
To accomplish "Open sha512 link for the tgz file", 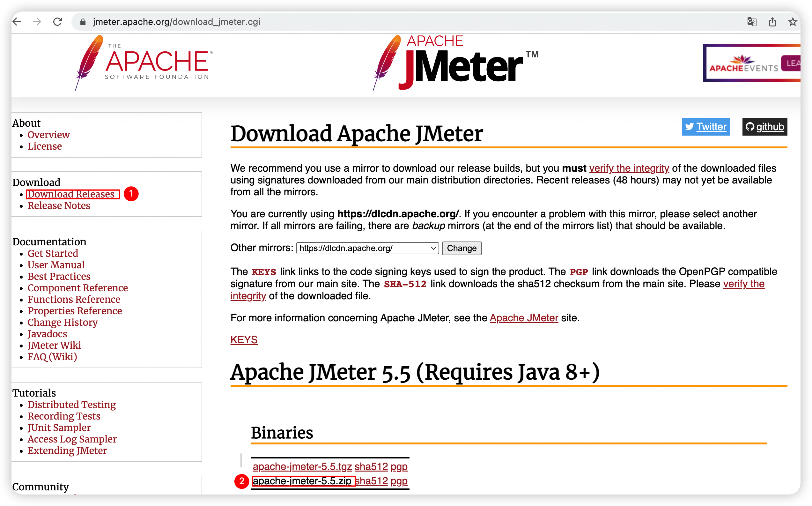I will coord(371,466).
